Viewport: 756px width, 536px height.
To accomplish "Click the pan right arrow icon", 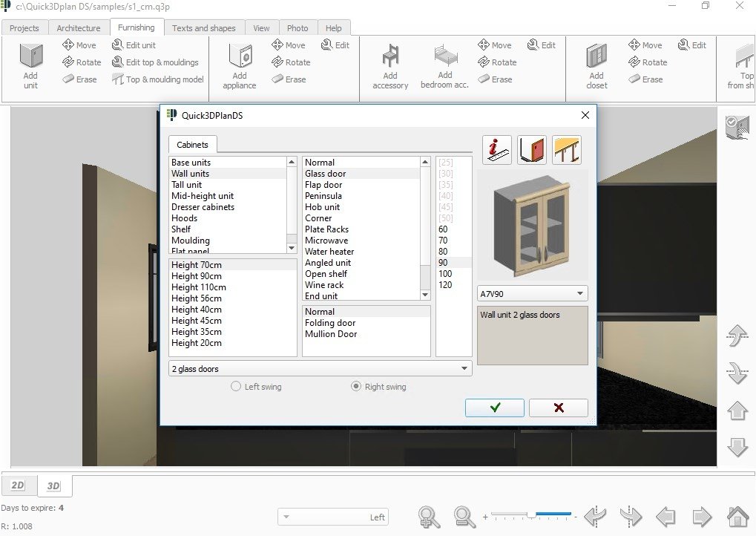I will point(702,517).
